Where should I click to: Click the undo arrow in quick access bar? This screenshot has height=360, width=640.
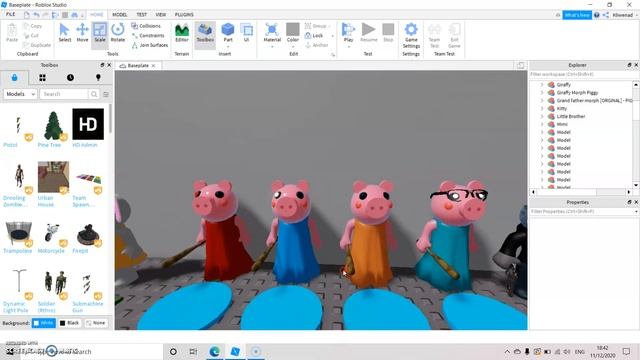[36, 15]
